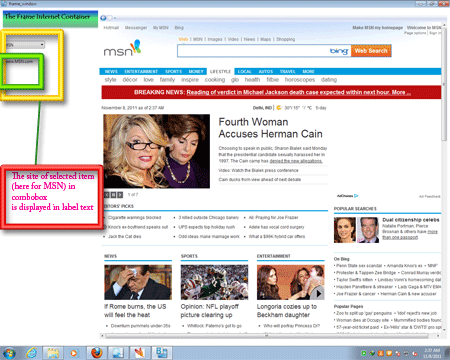This screenshot has height=360, width=450.
Task: Open the Hotmail link
Action: coord(111,28)
